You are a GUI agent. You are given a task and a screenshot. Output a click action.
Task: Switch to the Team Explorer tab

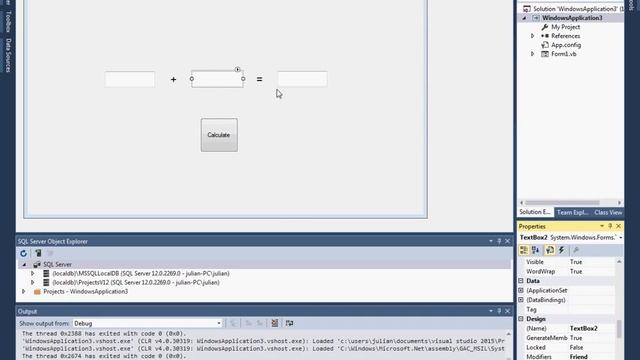[572, 212]
